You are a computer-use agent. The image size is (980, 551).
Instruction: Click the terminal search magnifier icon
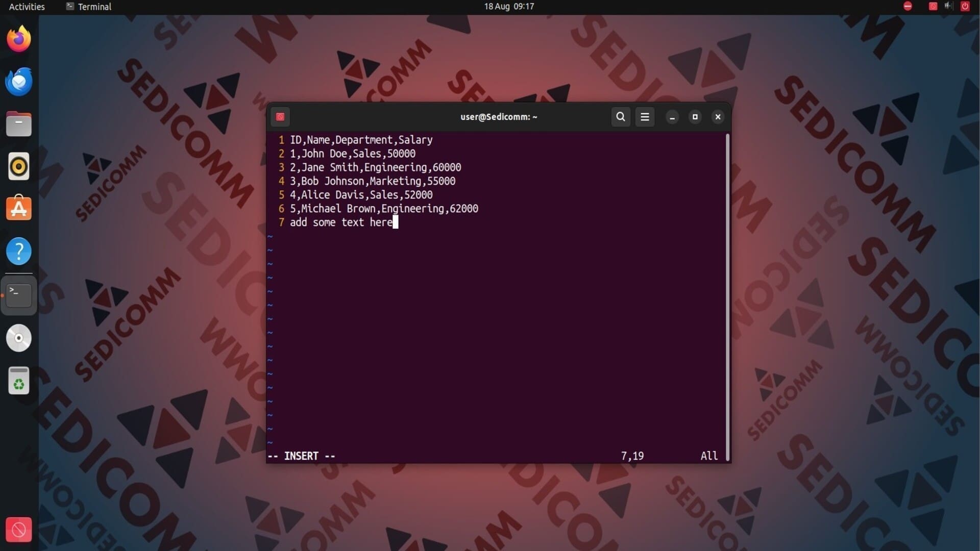coord(620,117)
